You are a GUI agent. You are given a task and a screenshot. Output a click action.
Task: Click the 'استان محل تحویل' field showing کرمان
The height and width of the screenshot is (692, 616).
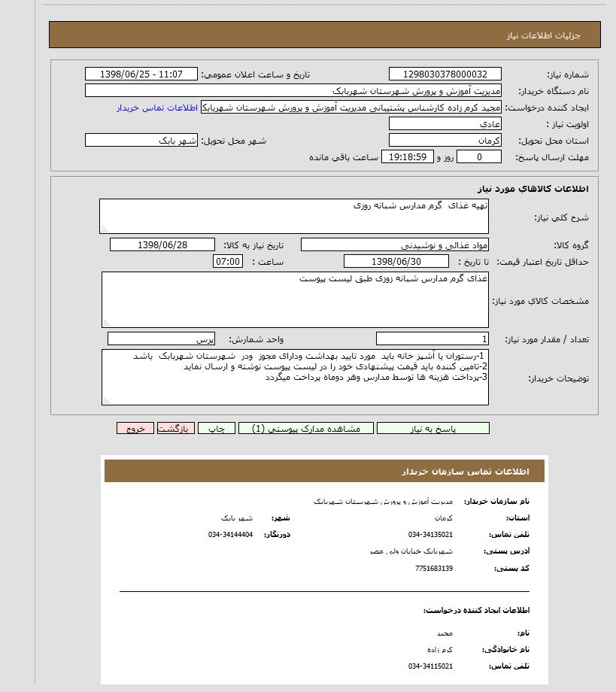tap(445, 141)
